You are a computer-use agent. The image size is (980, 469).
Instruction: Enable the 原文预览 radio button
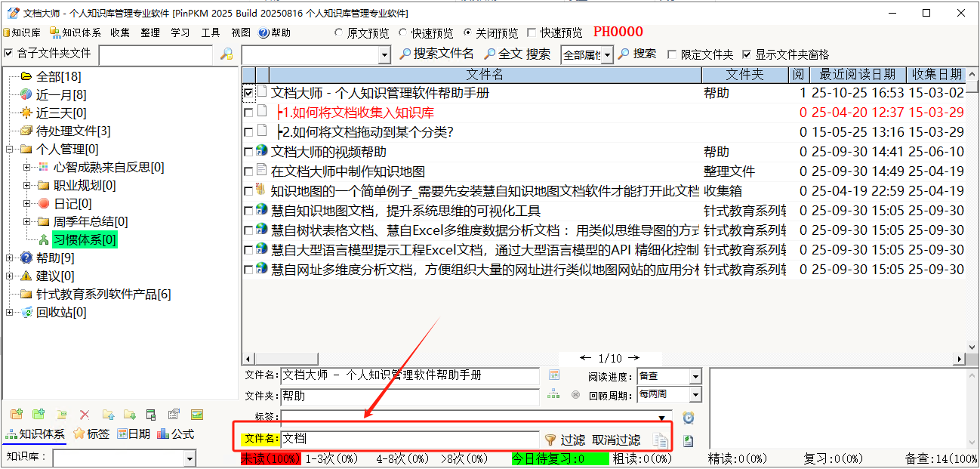(339, 33)
